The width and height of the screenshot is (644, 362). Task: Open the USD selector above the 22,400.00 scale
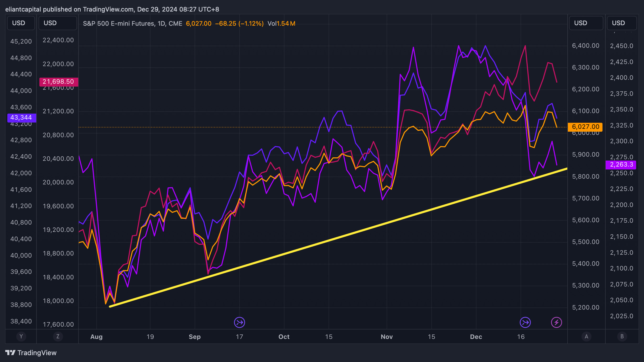58,23
